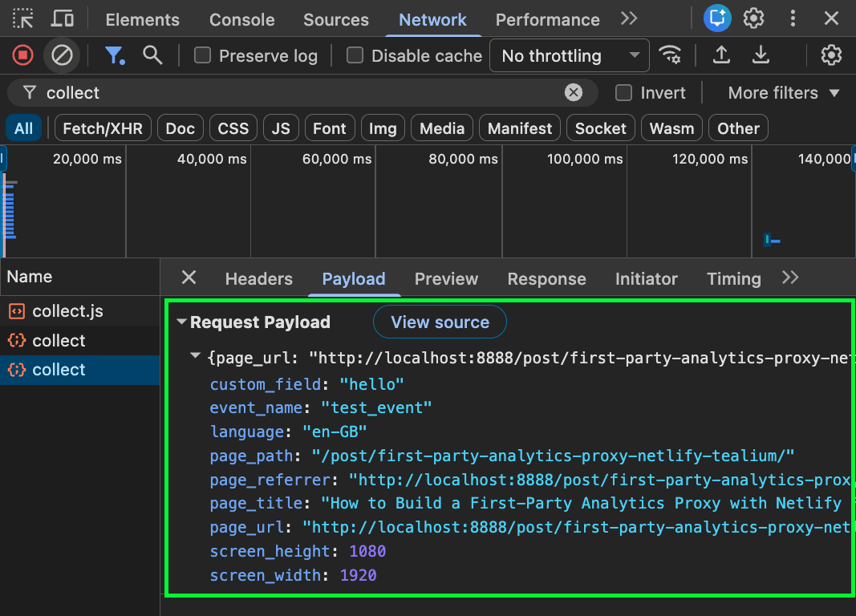Open the No throttling dropdown
The width and height of the screenshot is (856, 616).
[570, 55]
